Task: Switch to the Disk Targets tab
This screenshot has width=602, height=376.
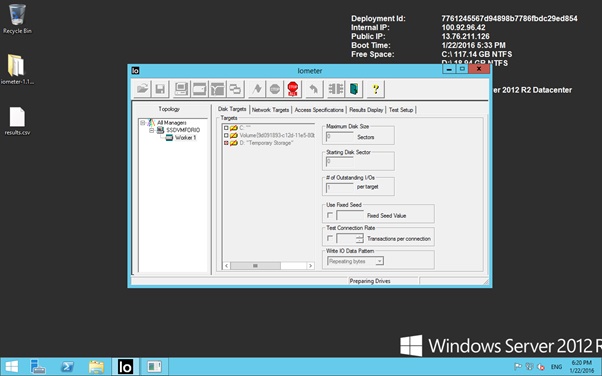Action: coord(232,109)
